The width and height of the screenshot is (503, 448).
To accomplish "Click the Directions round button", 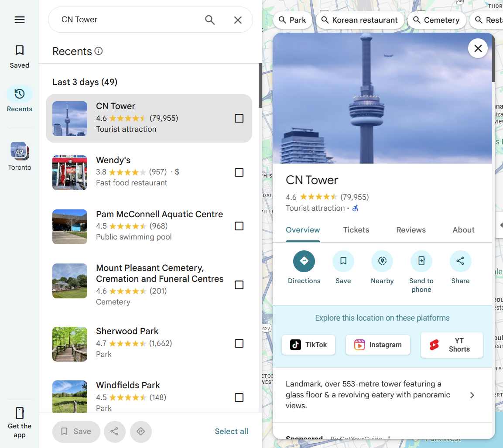I will [304, 261].
